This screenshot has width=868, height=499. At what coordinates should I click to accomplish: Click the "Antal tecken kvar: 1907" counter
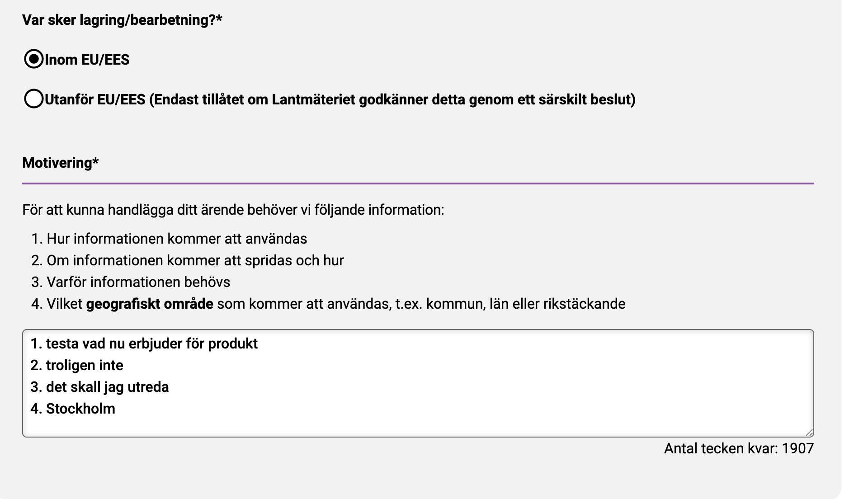739,448
